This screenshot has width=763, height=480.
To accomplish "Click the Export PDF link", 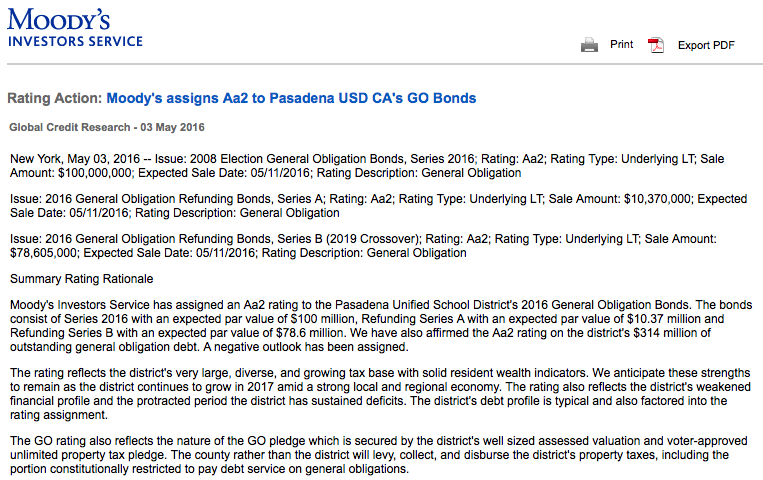I will pos(706,45).
